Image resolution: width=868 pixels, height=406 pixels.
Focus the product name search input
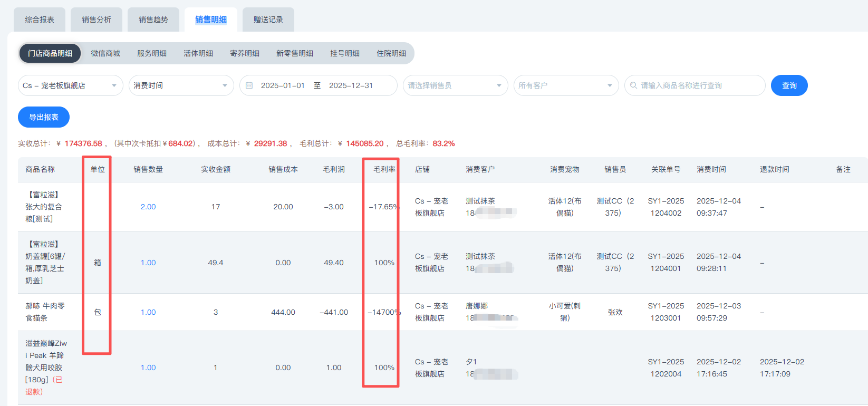(699, 85)
